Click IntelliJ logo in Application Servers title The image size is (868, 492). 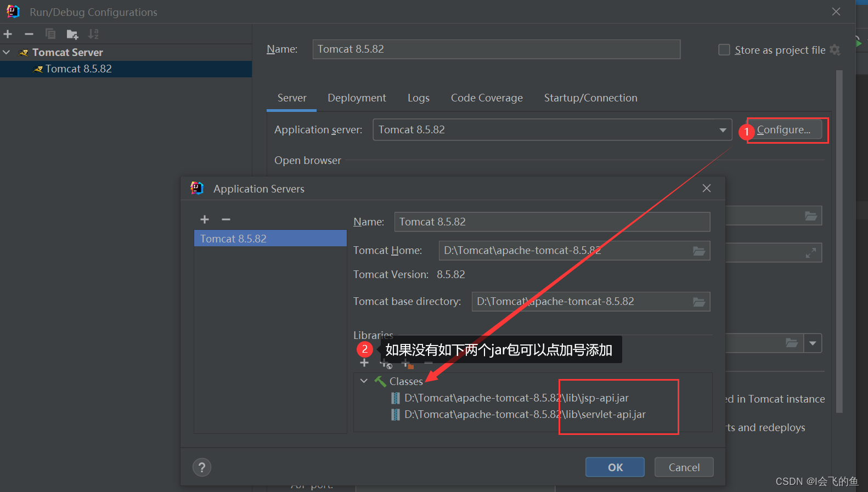[x=196, y=188]
